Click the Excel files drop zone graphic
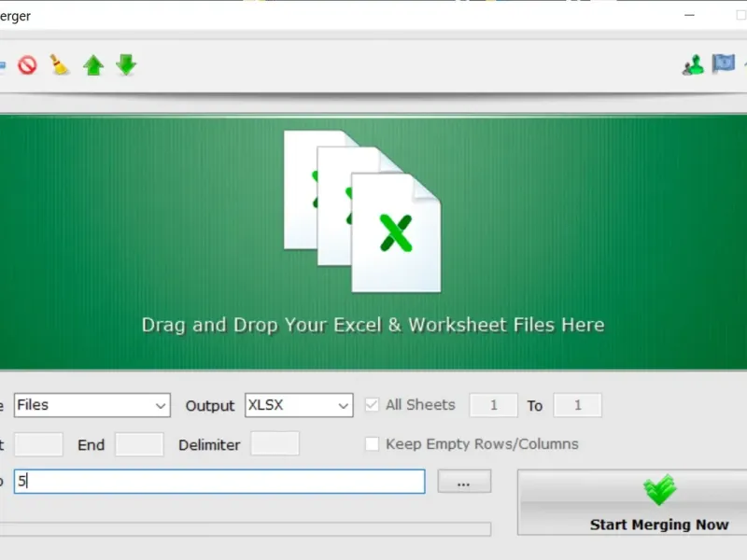The image size is (747, 560). coord(362,211)
